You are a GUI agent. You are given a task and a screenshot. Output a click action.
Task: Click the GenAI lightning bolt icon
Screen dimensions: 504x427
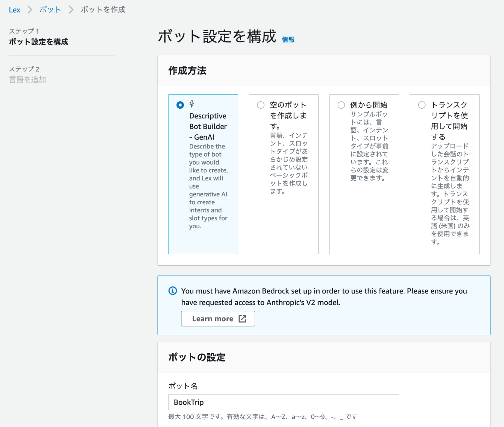pyautogui.click(x=192, y=104)
